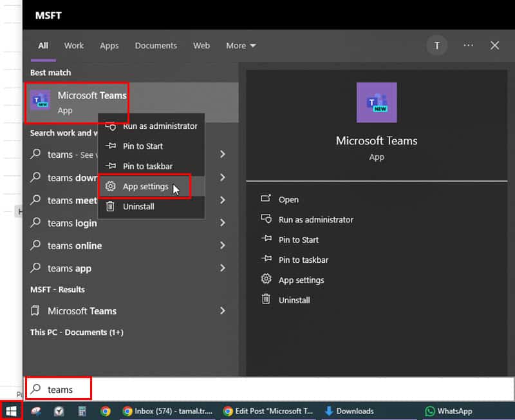This screenshot has width=515, height=420.
Task: Expand the 'teams meet…' suggestion arrow
Action: [x=222, y=200]
